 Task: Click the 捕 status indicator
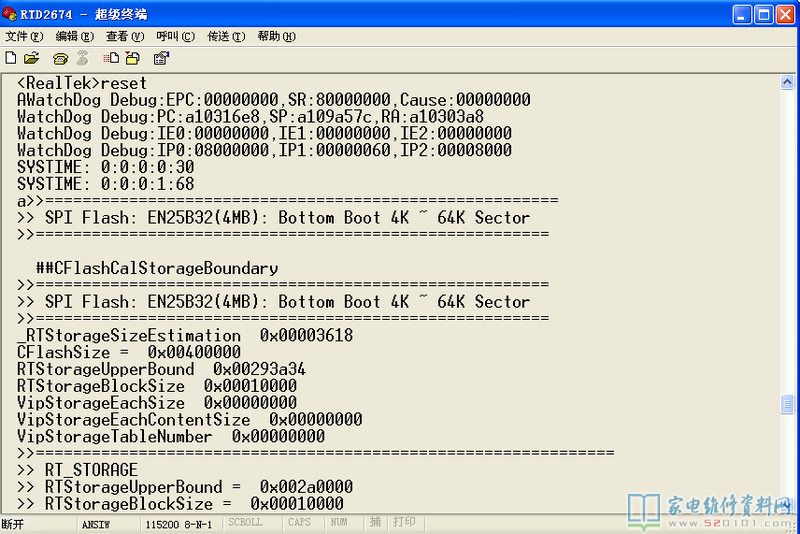click(x=376, y=522)
